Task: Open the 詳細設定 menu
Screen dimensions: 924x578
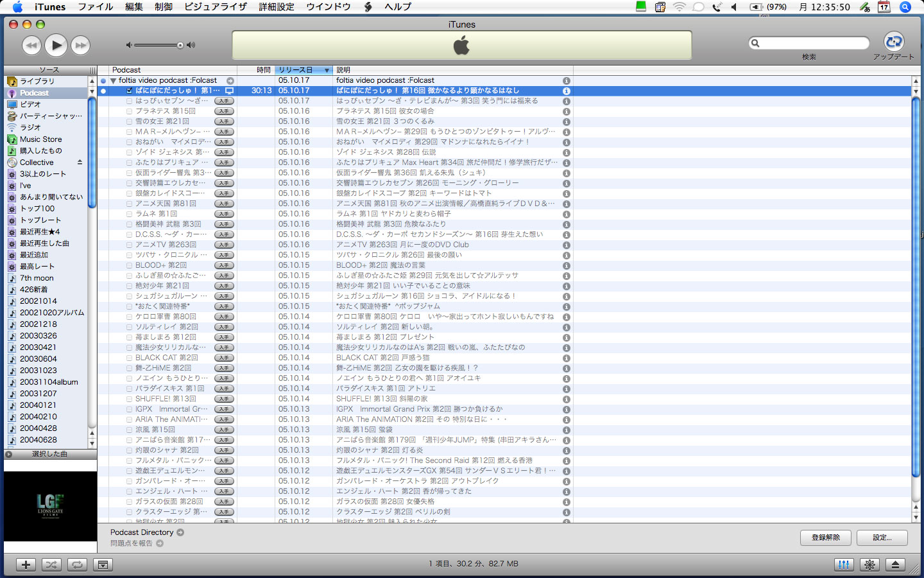Action: point(277,7)
